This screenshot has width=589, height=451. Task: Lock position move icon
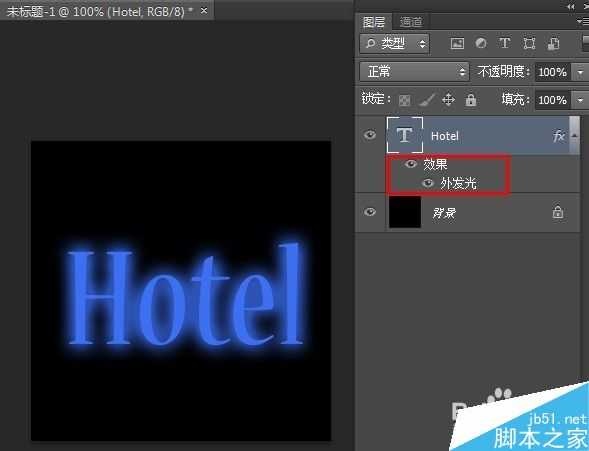[449, 100]
